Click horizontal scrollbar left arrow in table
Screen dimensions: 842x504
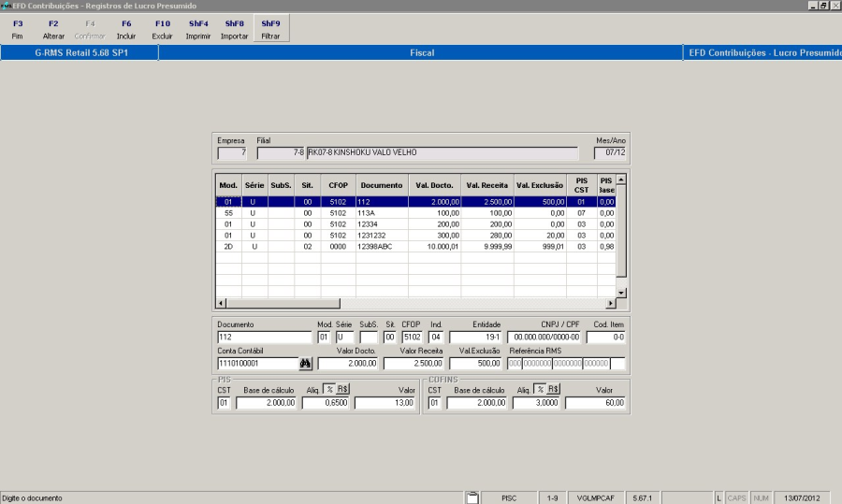(222, 304)
